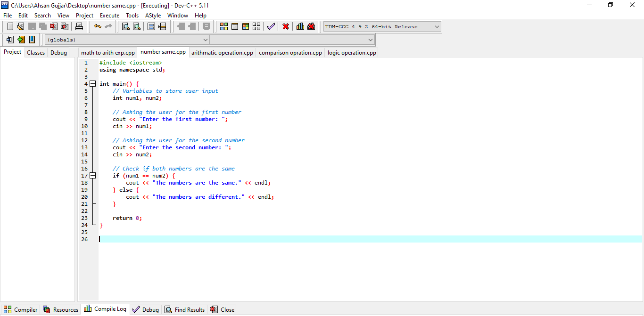
Task: Open the TDM-GCC compiler selection dropdown
Action: click(x=382, y=27)
